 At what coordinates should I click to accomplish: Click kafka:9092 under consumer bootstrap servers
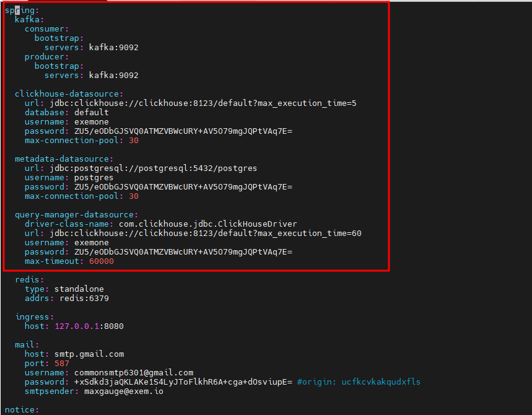click(x=113, y=48)
